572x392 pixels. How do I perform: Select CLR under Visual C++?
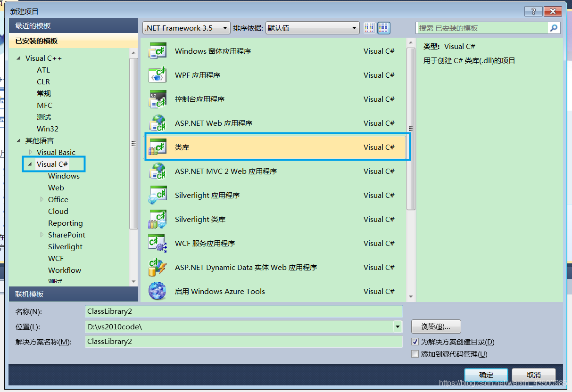coord(43,82)
